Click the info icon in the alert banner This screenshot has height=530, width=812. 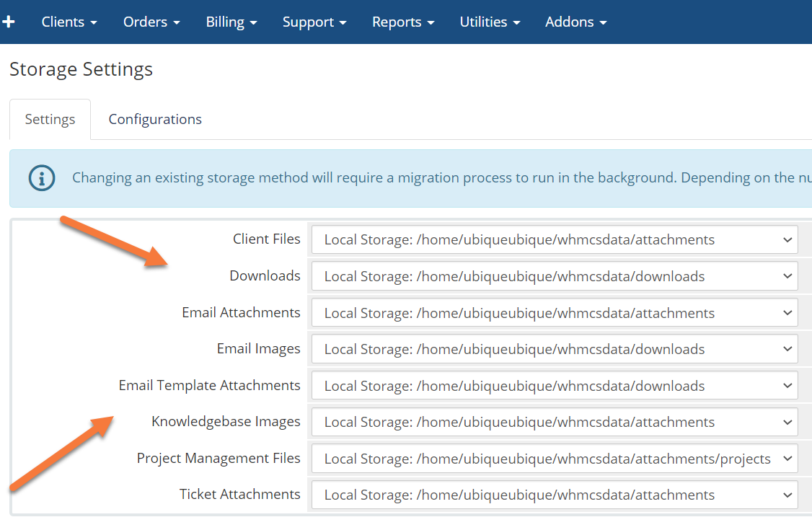tap(42, 177)
